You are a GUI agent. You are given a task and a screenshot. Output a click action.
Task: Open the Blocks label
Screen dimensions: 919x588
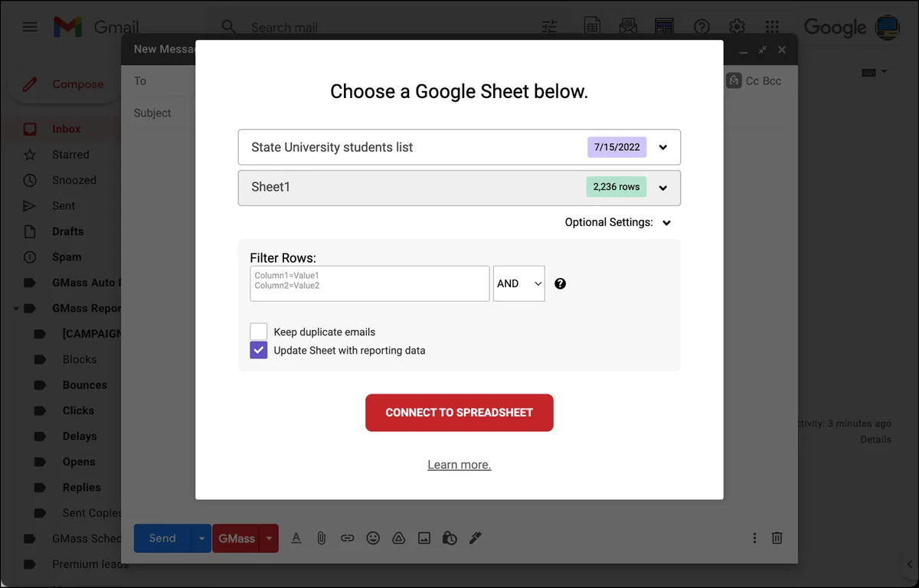[x=80, y=359]
